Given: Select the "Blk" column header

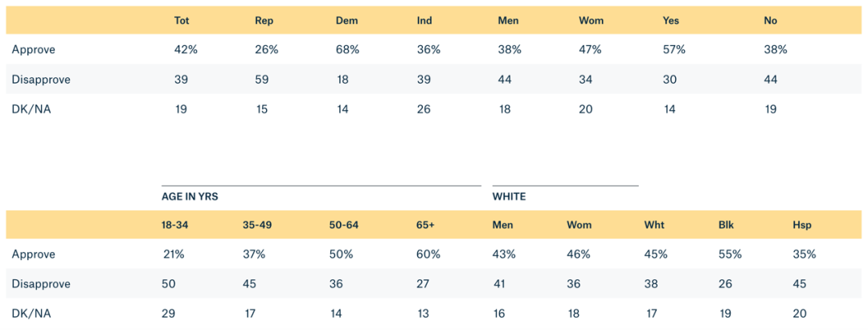Looking at the screenshot, I should tap(726, 225).
